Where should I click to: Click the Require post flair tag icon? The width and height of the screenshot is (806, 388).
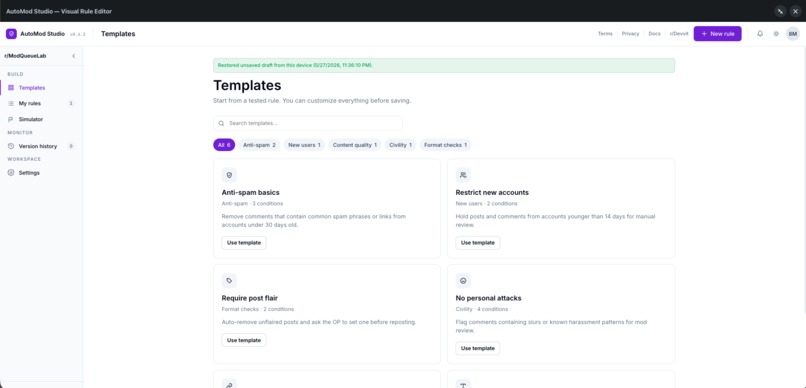tap(229, 281)
